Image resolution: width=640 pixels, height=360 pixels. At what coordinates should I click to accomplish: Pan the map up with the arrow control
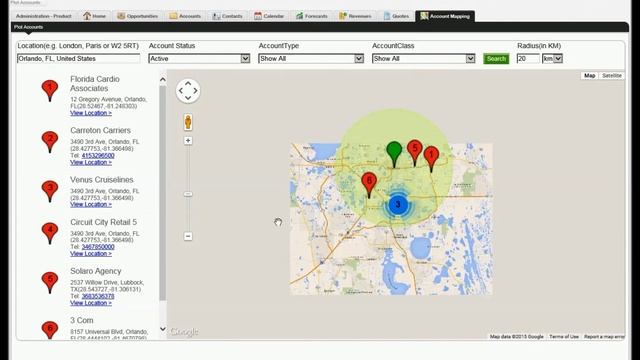[x=188, y=83]
